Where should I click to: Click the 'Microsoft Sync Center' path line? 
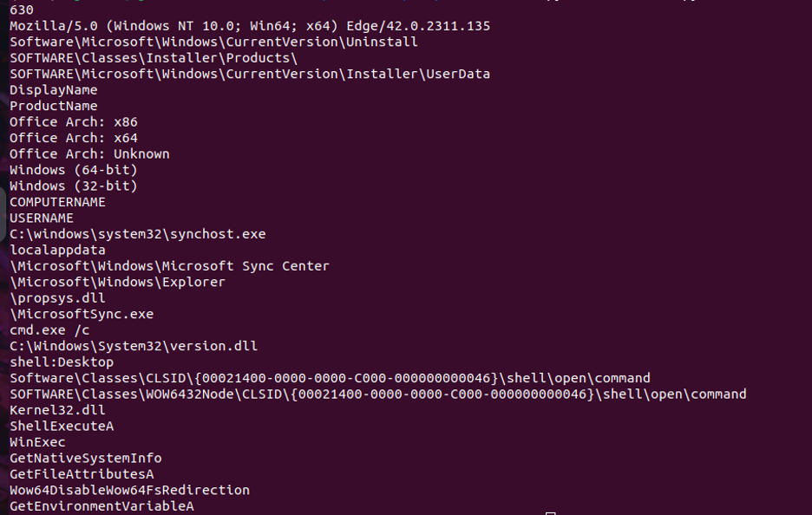[x=169, y=266]
